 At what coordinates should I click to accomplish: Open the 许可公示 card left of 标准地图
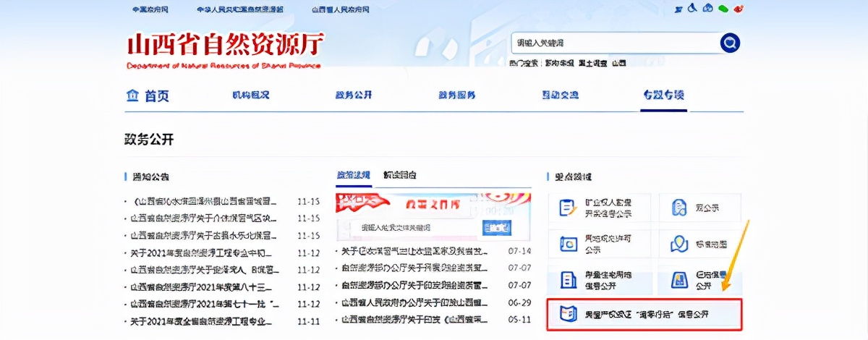[x=600, y=245]
